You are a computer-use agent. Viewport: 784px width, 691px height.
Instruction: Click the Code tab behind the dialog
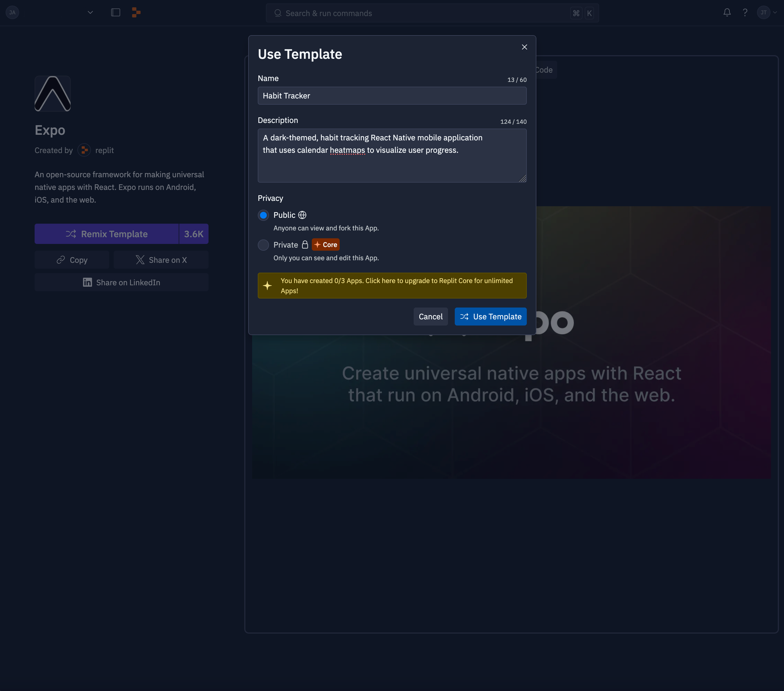tap(544, 70)
